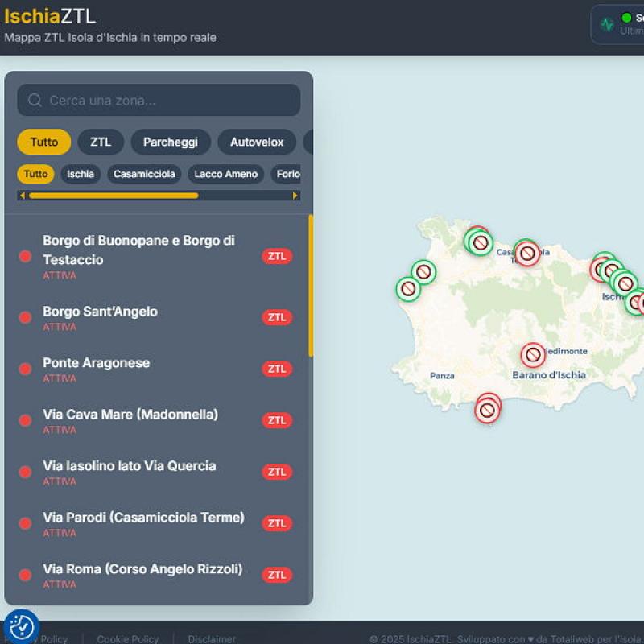Click red status dot beside Ponte Aragonese

click(x=25, y=369)
